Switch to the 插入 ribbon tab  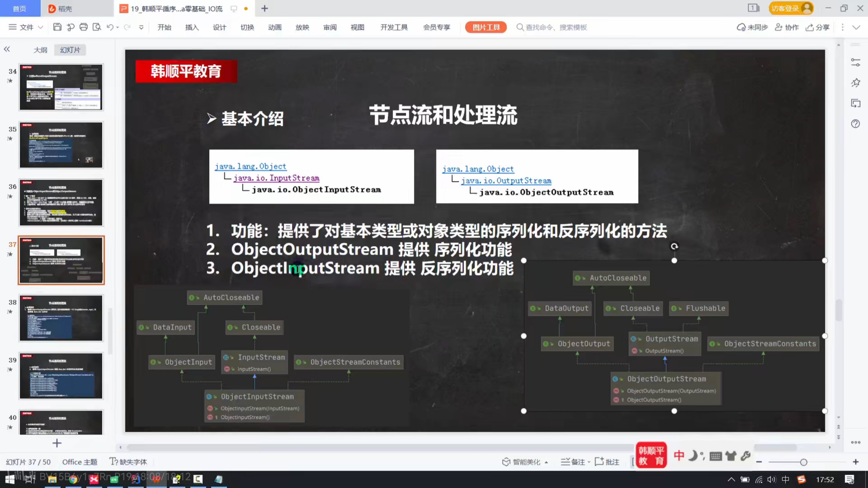pyautogui.click(x=192, y=27)
